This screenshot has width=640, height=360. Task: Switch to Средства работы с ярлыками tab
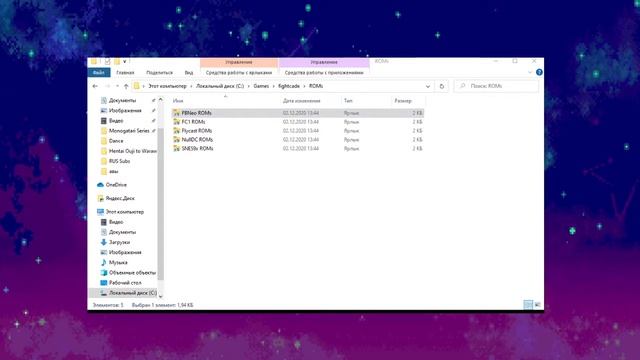(239, 73)
